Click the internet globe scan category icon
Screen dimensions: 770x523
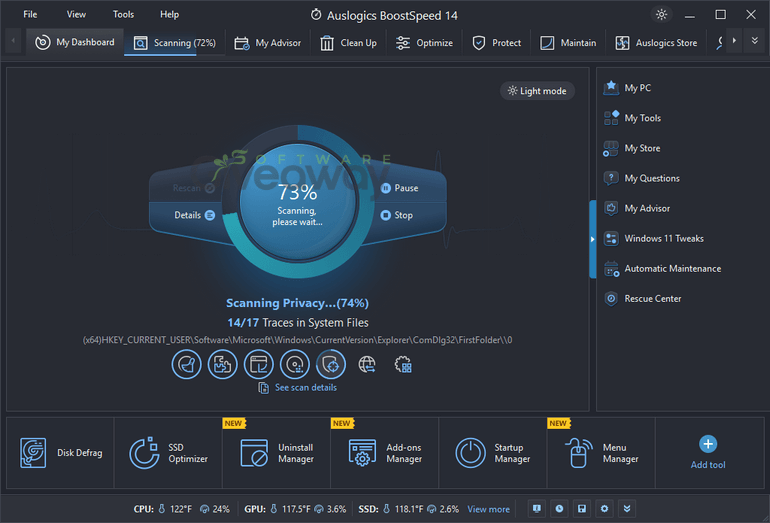tap(367, 364)
